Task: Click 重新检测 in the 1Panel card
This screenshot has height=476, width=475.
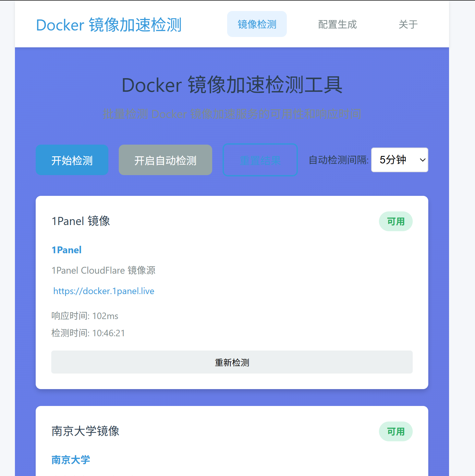Action: click(x=232, y=362)
